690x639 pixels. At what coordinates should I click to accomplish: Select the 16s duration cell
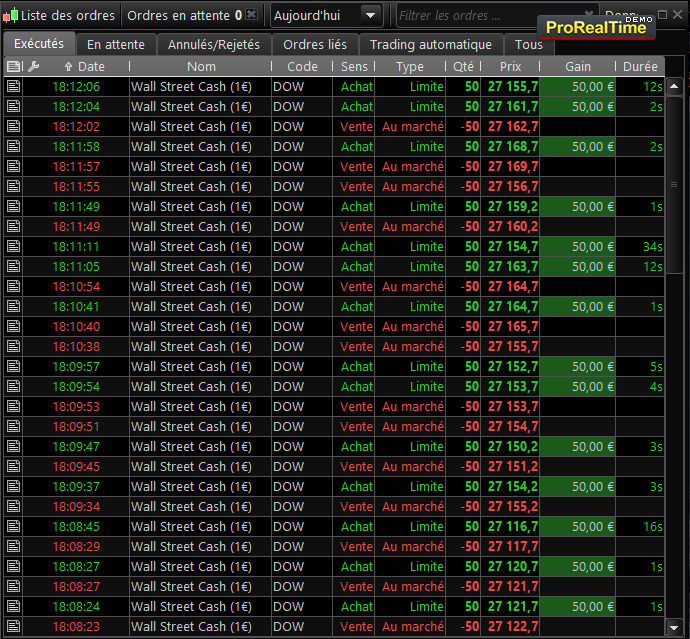pyautogui.click(x=640, y=526)
